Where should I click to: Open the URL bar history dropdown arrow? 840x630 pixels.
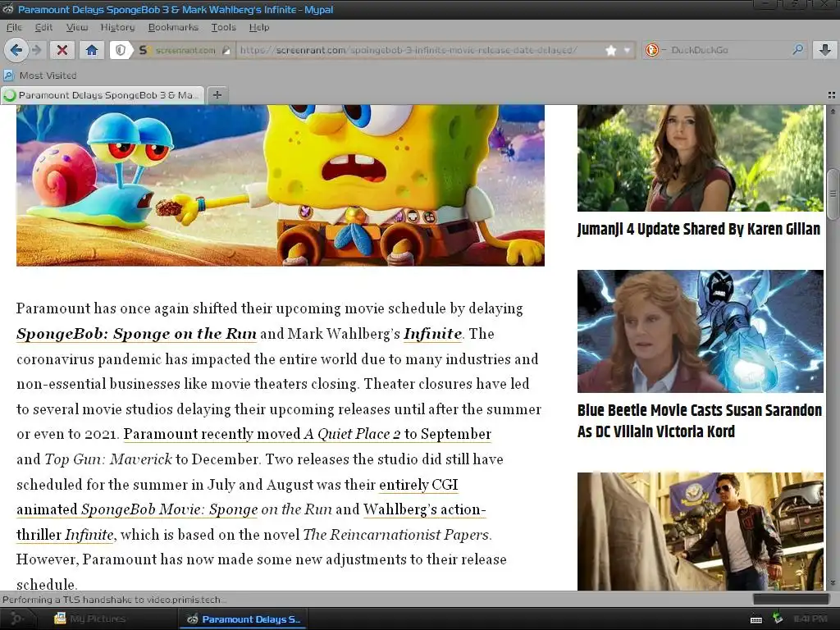click(x=627, y=50)
